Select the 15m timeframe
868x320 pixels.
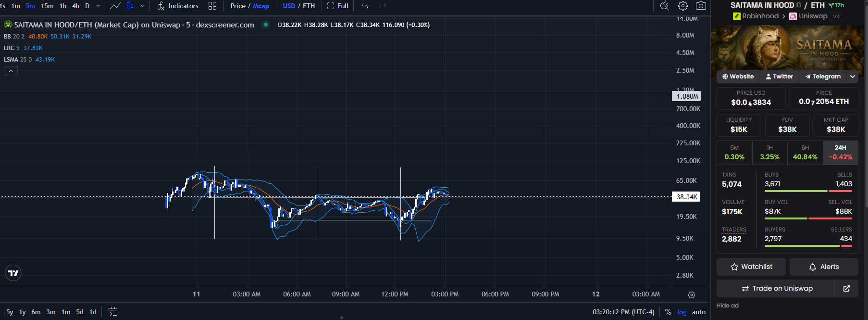click(47, 6)
